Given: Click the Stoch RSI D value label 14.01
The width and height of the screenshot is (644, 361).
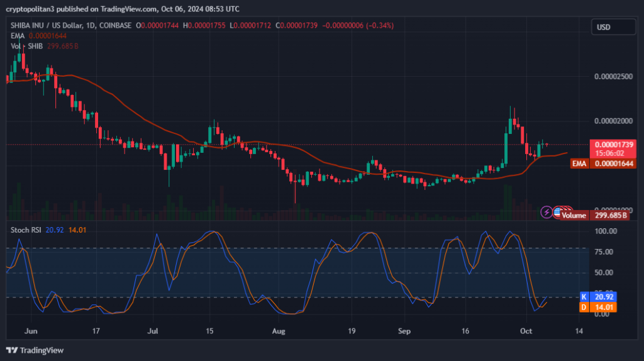Looking at the screenshot, I should (603, 307).
